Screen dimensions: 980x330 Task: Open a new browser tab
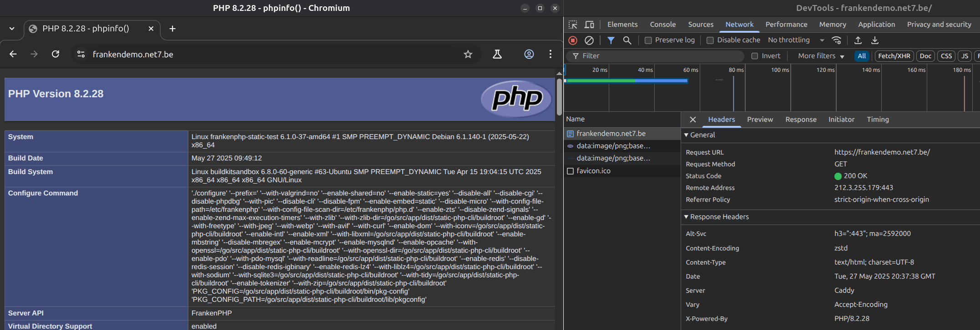[172, 29]
